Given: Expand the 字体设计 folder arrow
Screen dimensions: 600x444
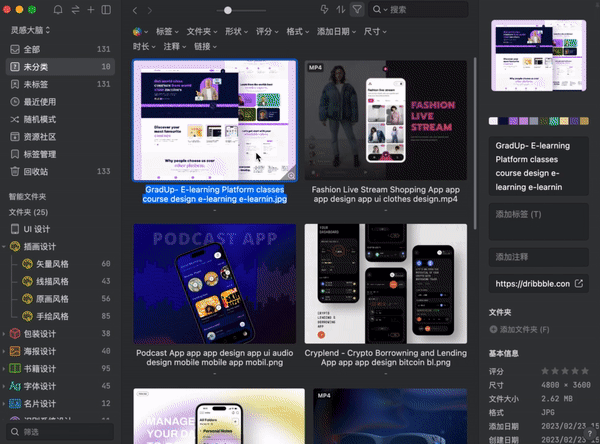Looking at the screenshot, I should [4, 386].
